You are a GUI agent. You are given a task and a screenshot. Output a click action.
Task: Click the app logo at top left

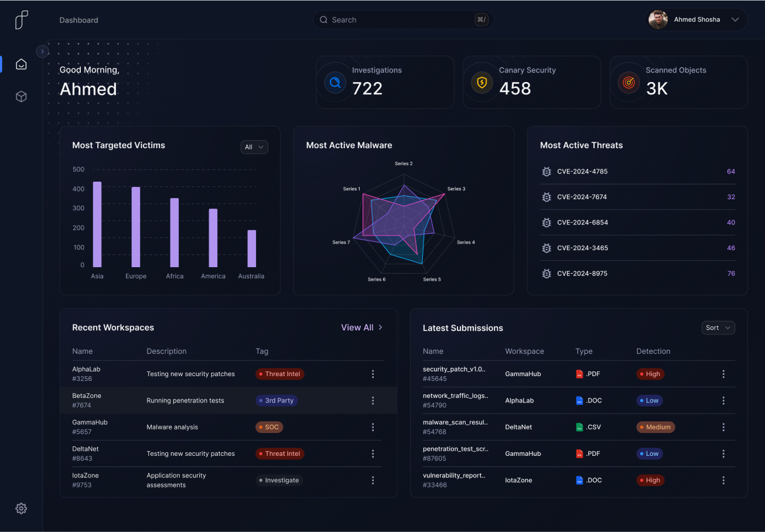[21, 20]
